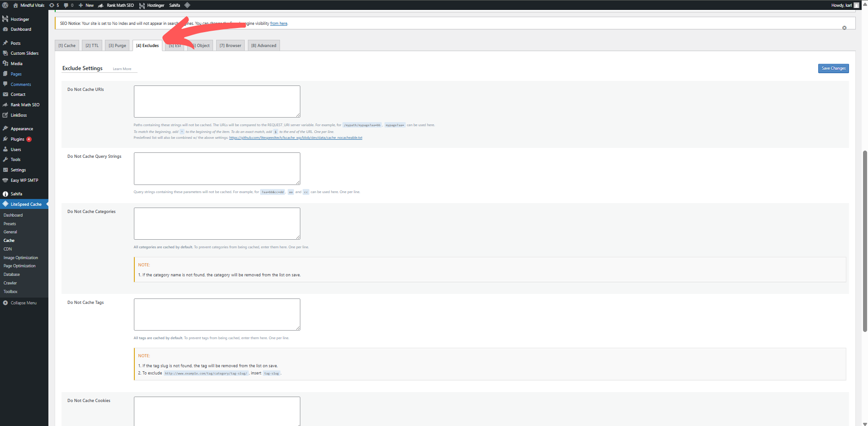
Task: Click the Custom Sliders icon in sidebar
Action: point(5,53)
